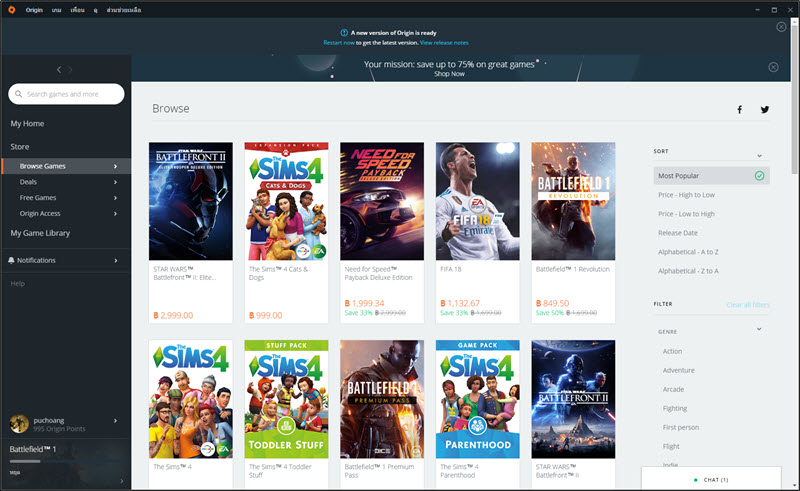Image resolution: width=800 pixels, height=491 pixels.
Task: Open the Chat (1) panel
Action: point(711,479)
